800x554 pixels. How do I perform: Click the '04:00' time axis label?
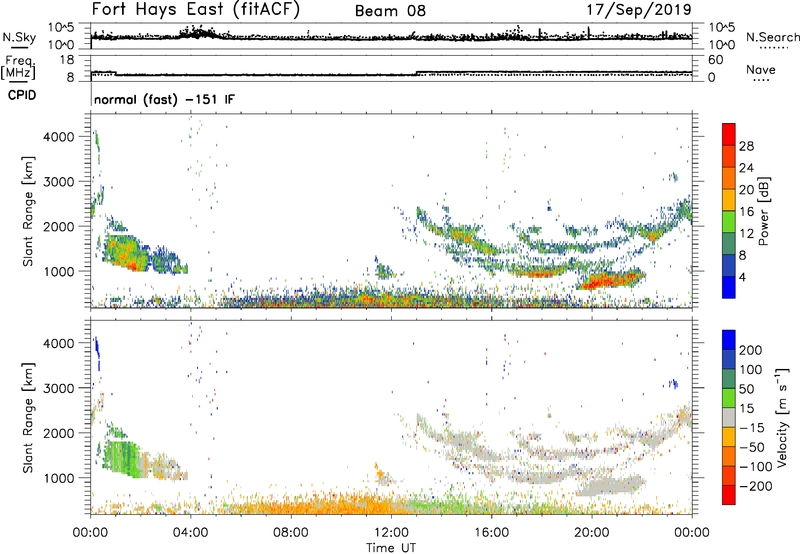tap(190, 532)
